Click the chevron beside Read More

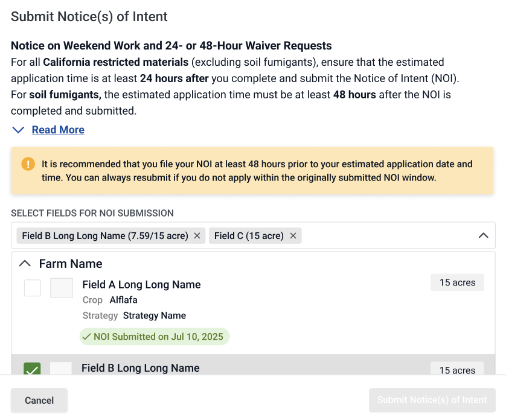pyautogui.click(x=18, y=130)
